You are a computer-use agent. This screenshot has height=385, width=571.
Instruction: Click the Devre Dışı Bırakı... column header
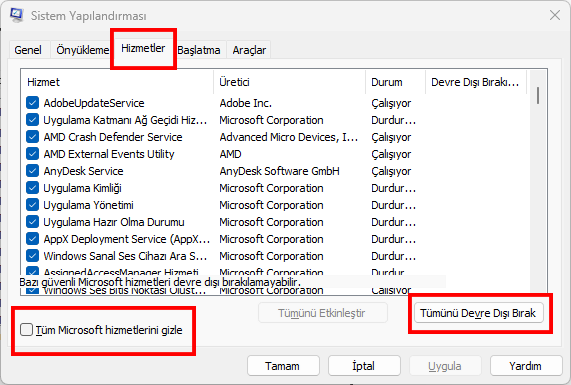coord(476,82)
